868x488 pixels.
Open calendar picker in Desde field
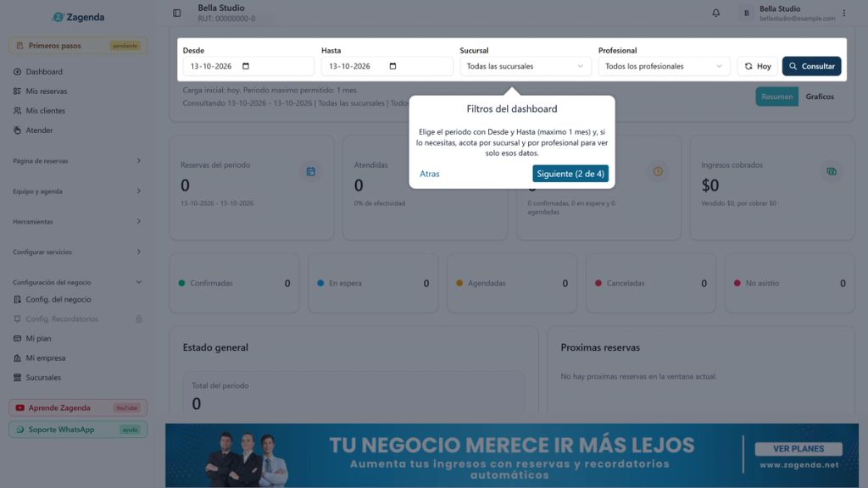click(x=246, y=66)
